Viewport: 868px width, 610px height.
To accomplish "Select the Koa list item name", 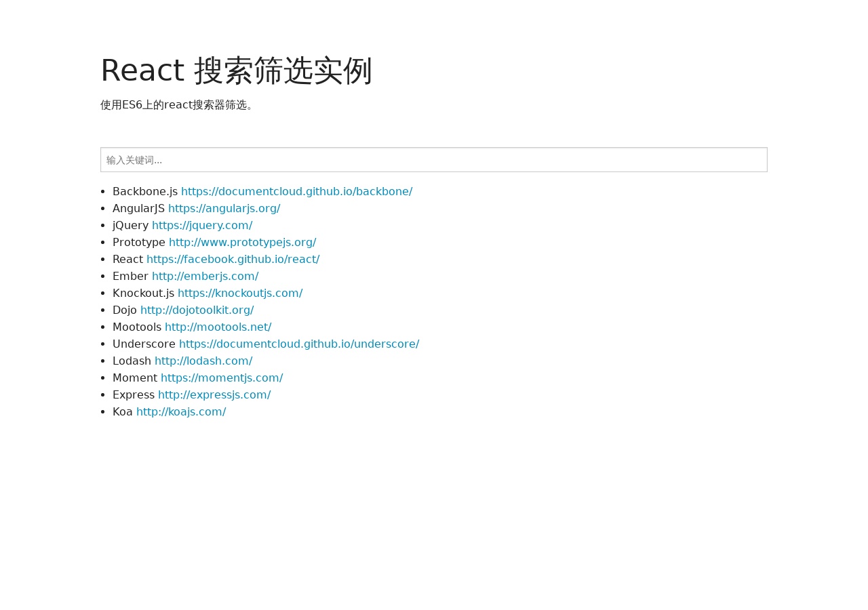I will pos(123,411).
